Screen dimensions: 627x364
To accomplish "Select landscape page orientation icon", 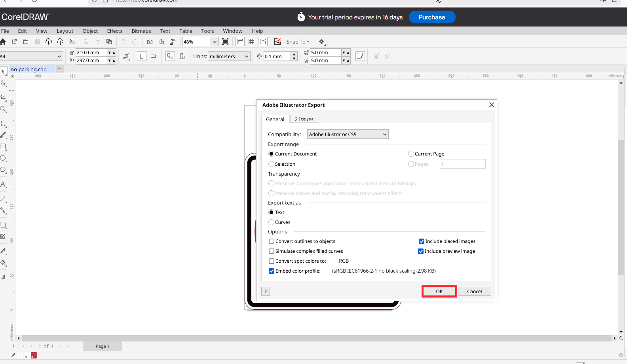I will (x=153, y=56).
